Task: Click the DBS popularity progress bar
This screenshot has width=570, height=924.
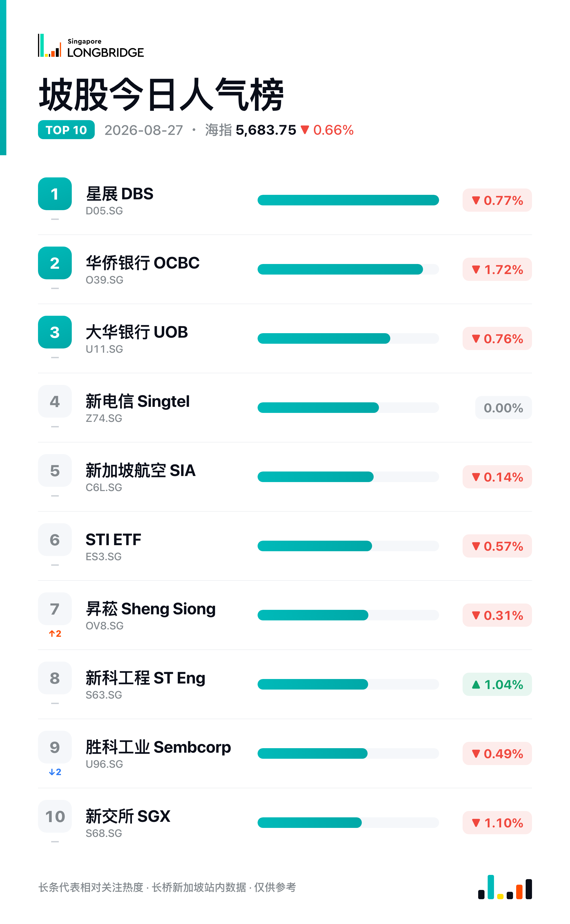Action: (348, 200)
